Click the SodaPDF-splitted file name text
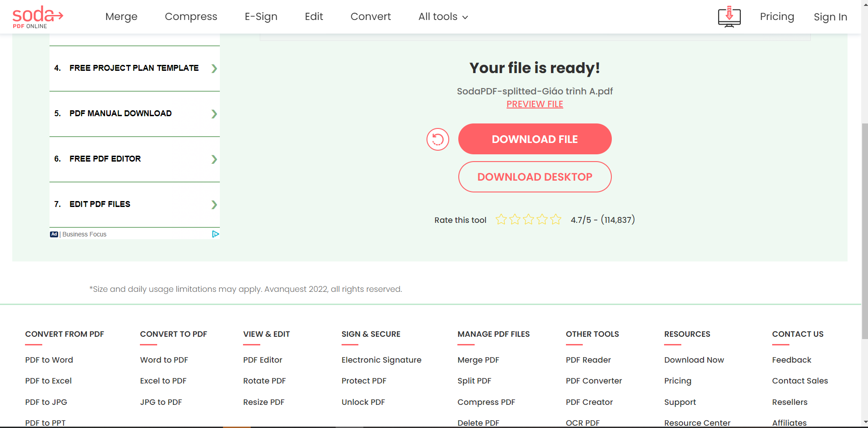This screenshot has width=868, height=428. tap(535, 91)
